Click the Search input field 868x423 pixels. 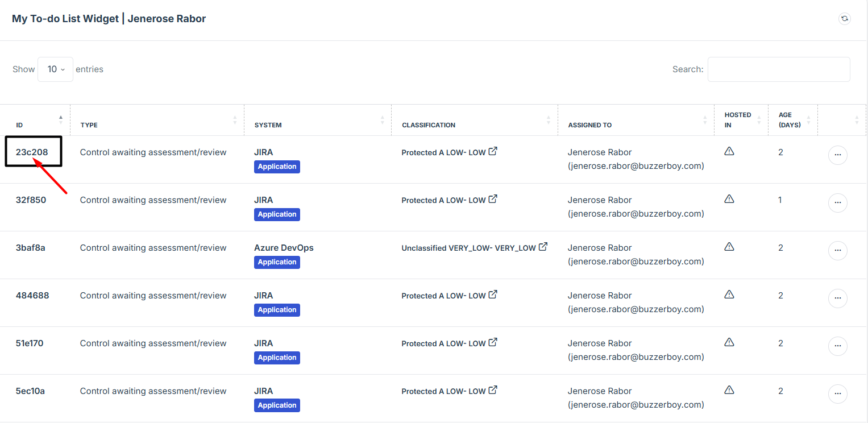click(778, 69)
